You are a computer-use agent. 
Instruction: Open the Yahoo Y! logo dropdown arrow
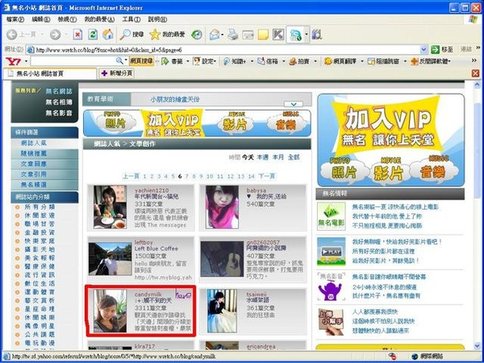[26, 61]
